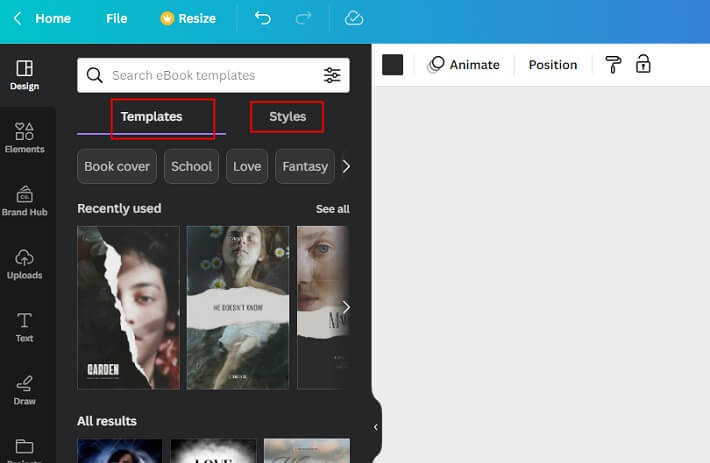
Task: Show more category chips with arrow
Action: point(346,167)
